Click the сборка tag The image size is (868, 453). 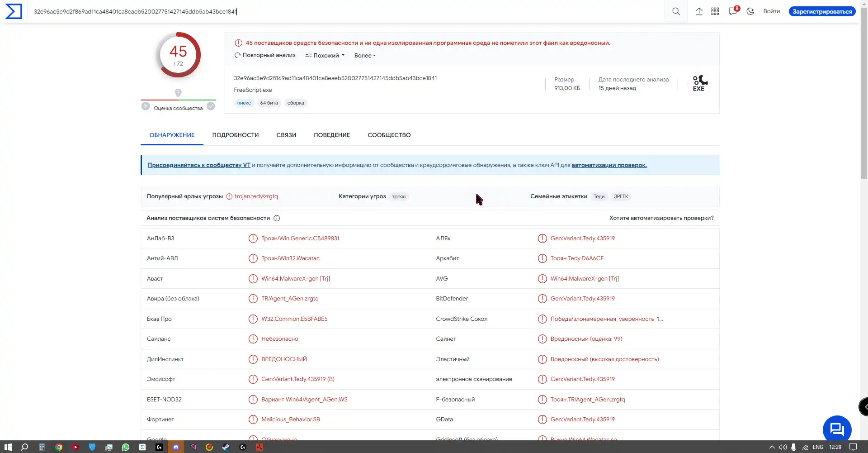[x=296, y=103]
